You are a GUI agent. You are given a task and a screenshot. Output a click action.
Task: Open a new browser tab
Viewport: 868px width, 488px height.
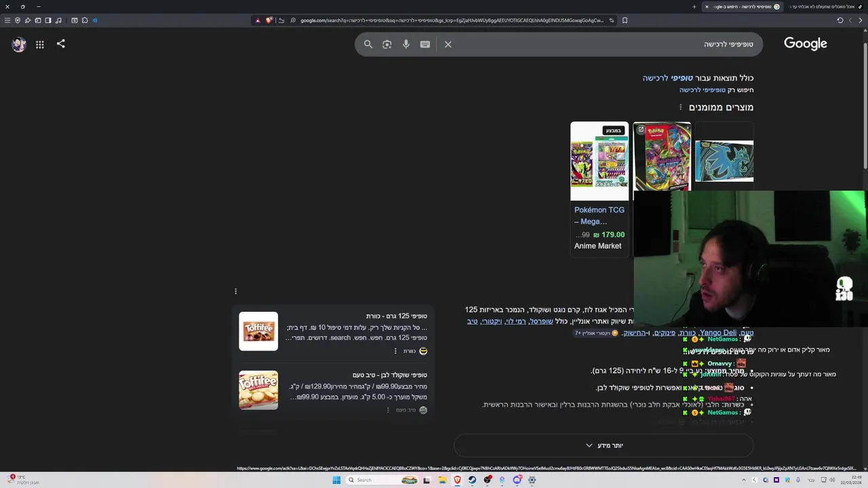694,7
